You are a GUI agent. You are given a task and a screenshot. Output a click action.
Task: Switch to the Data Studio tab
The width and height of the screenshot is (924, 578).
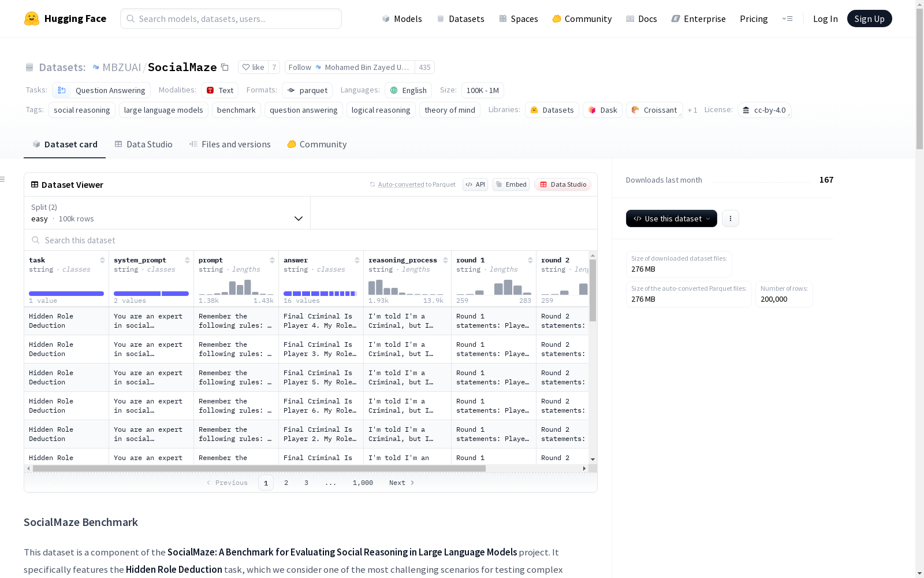[x=143, y=144]
